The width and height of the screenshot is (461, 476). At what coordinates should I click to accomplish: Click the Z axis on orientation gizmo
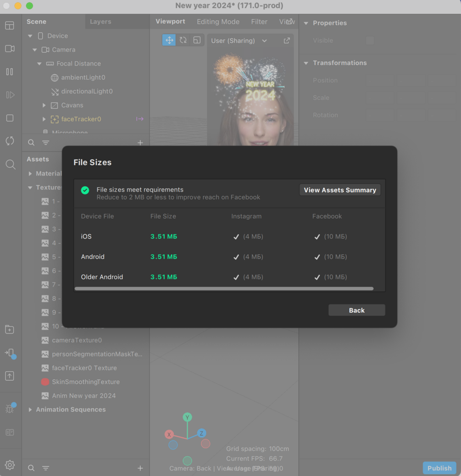(x=201, y=433)
